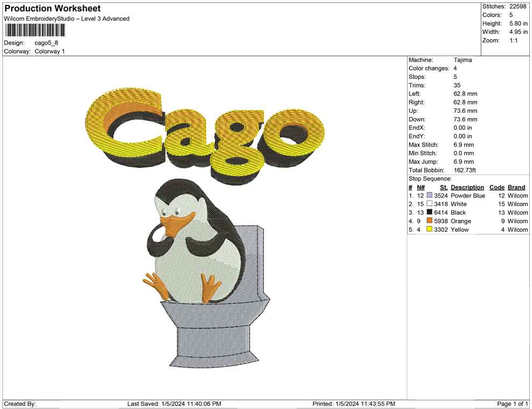Screen dimensions: 532x409
Task: Click the Down value '73.6 mm'
Action: point(465,119)
